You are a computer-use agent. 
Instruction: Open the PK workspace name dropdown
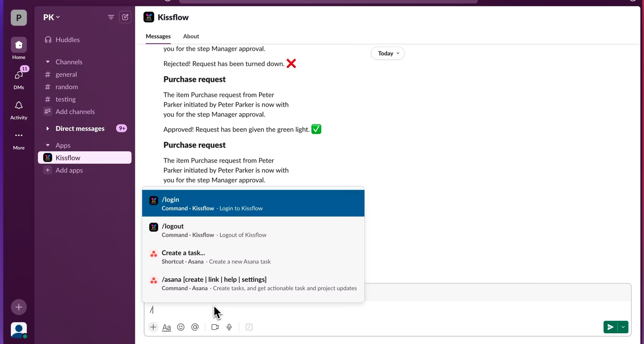coord(52,17)
